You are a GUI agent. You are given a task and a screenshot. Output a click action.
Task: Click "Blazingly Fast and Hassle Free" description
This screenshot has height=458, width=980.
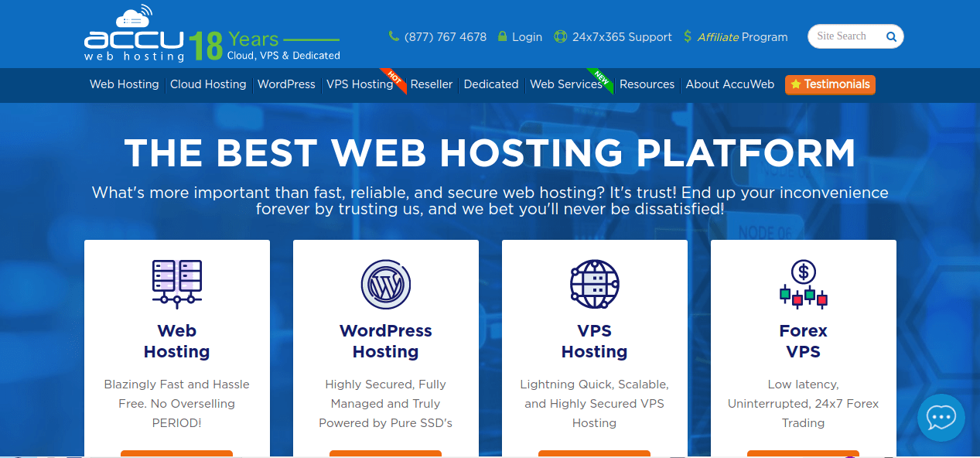177,403
